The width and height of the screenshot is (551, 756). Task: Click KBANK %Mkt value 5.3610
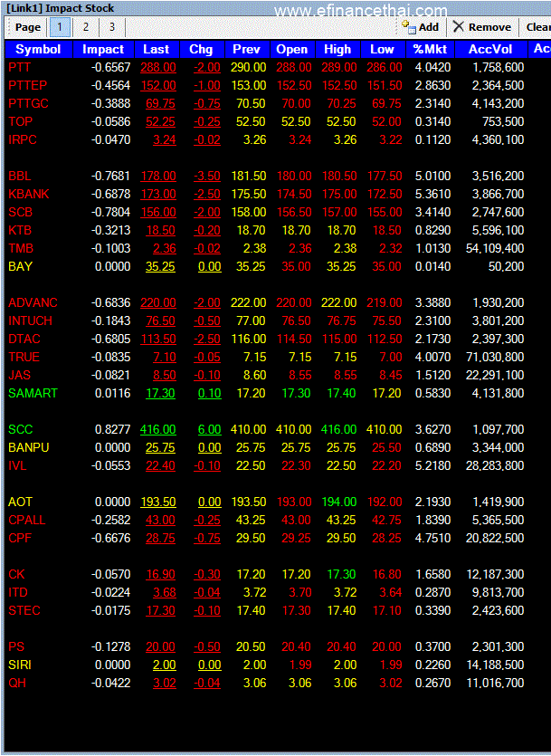pyautogui.click(x=433, y=195)
